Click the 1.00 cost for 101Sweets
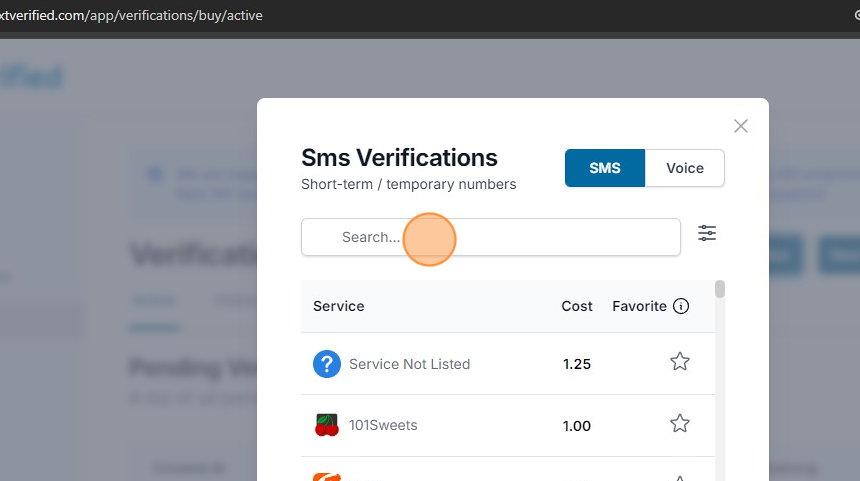The image size is (860, 481). tap(577, 426)
